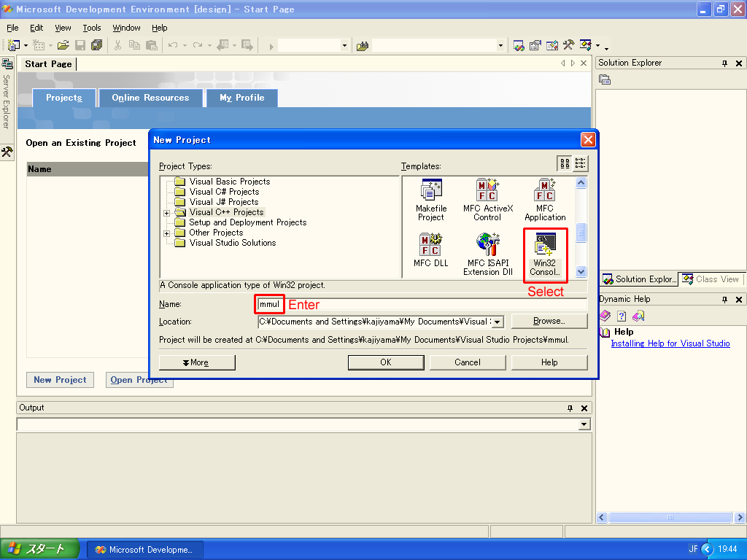Click the Redo toolbar icon
747x560 pixels.
point(197,45)
